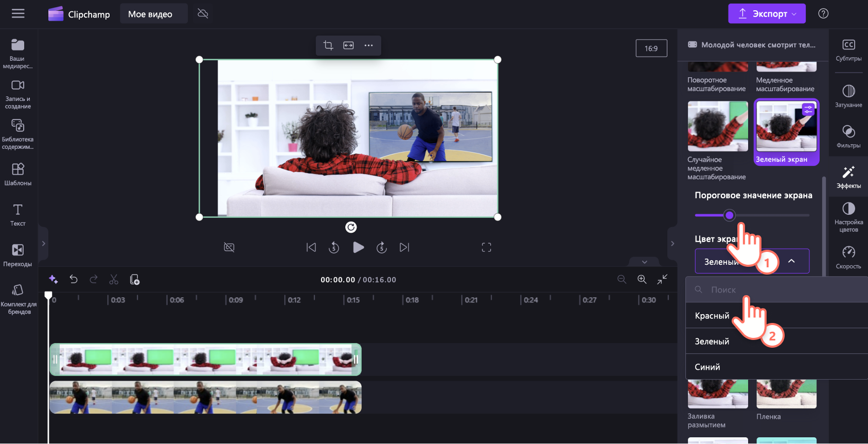
Task: Click the scissors split tool
Action: pos(114,279)
